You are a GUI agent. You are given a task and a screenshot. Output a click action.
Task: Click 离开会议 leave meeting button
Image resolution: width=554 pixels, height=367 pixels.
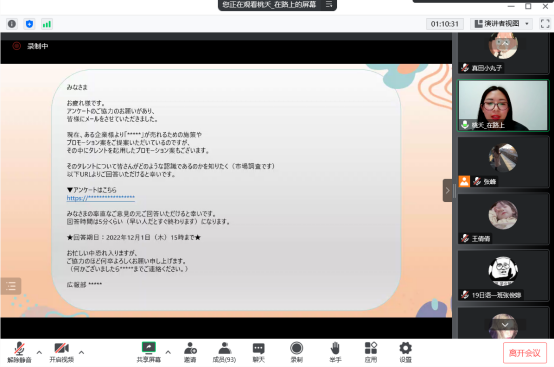525,353
